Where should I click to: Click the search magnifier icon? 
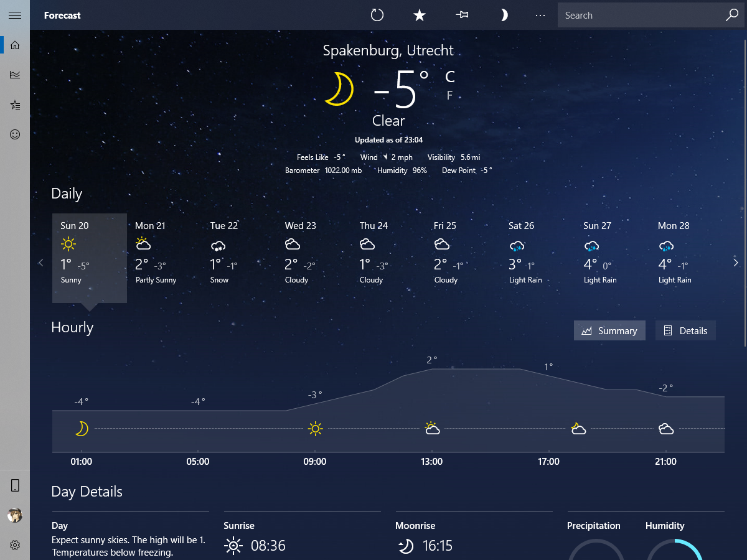pyautogui.click(x=732, y=15)
